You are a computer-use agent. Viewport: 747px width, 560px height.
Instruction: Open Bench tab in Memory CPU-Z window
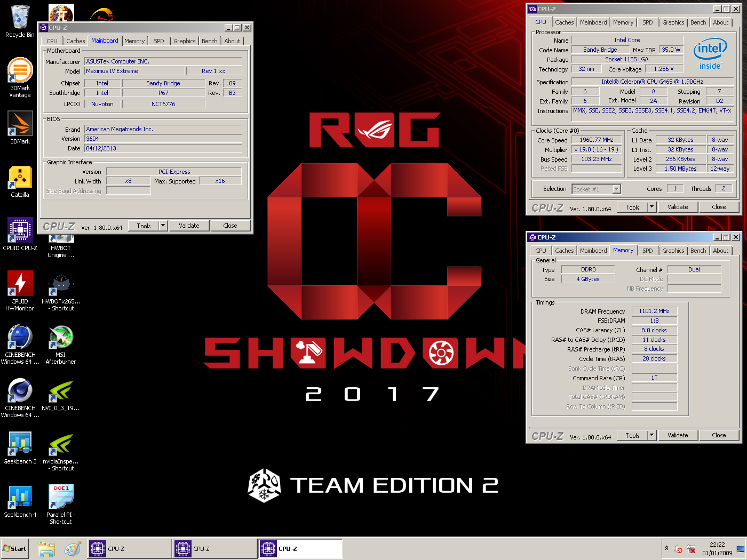(x=698, y=251)
